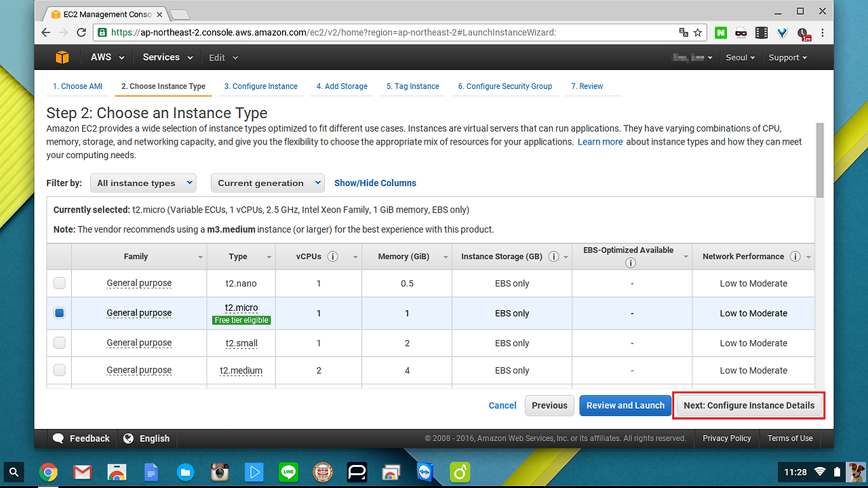The image size is (868, 488).
Task: Open the Support dropdown menu
Action: (787, 58)
